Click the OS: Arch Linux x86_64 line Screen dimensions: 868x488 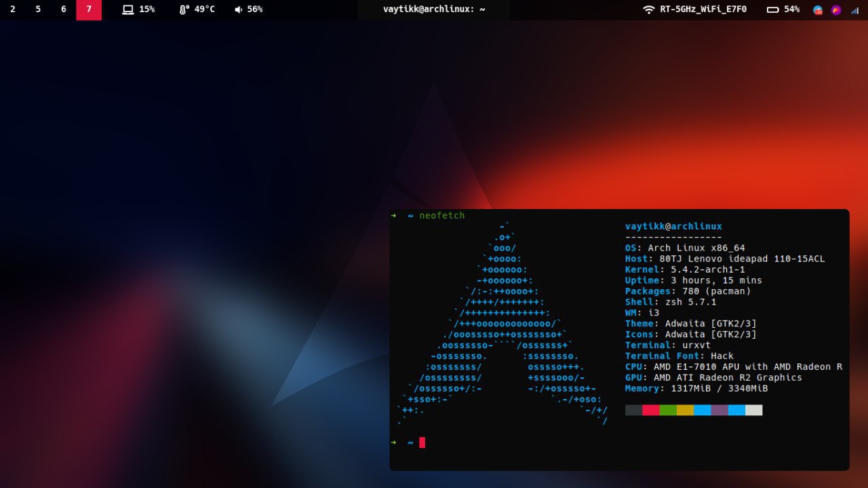(685, 248)
